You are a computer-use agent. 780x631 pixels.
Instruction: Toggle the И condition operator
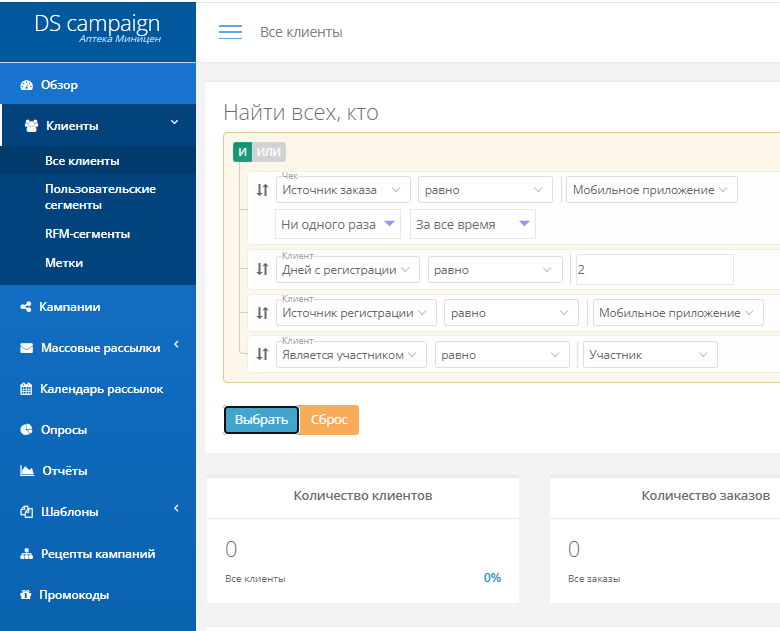click(242, 152)
